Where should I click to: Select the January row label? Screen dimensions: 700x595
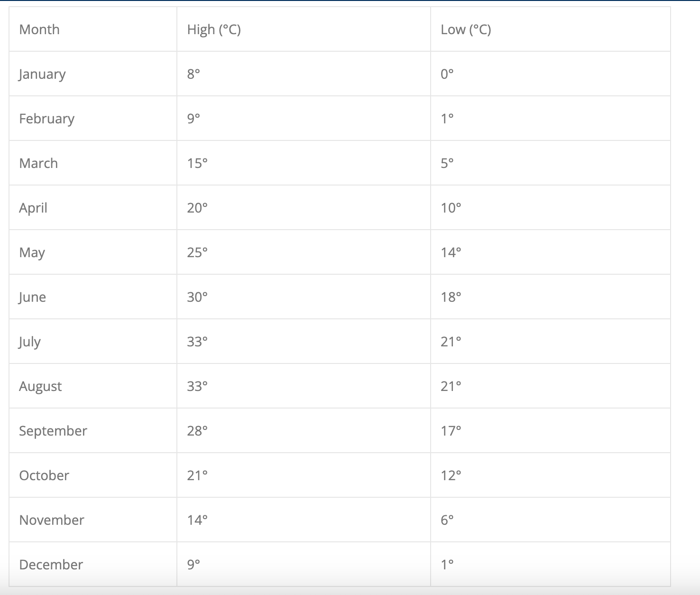point(42,74)
